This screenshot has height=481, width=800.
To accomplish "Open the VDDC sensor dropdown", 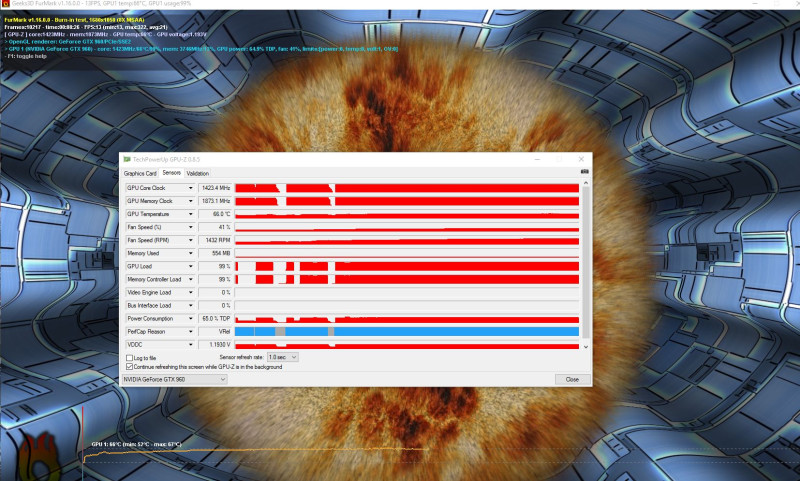I will [190, 345].
